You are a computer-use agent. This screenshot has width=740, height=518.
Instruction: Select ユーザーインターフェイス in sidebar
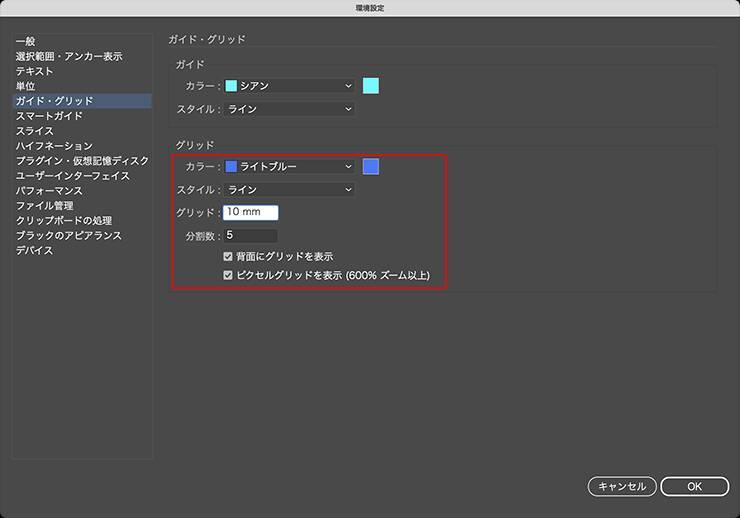click(x=73, y=176)
